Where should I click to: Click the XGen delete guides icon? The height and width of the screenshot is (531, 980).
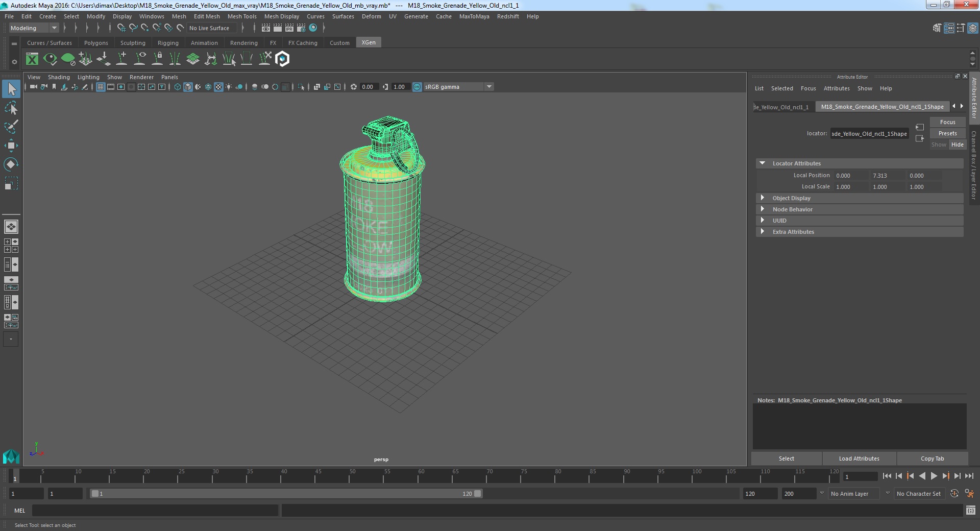click(264, 59)
